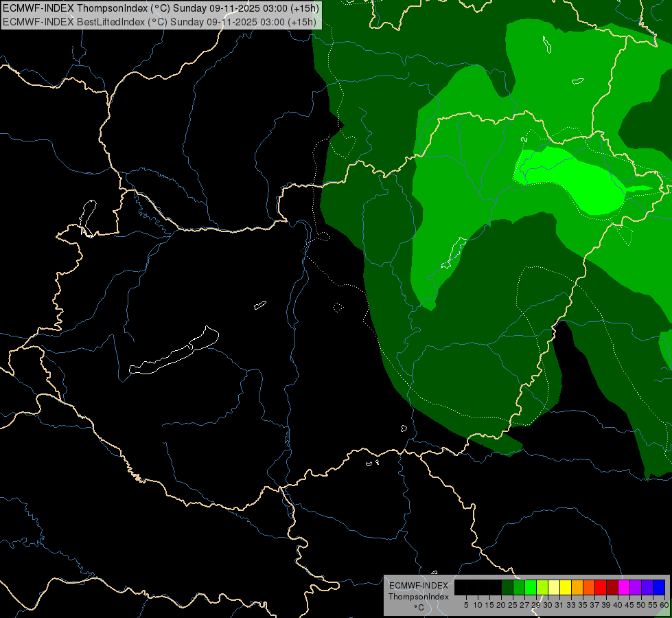Viewport: 672px width, 618px height.
Task: Select the pale yellow 30–31 legend swatch
Action: coord(554,587)
